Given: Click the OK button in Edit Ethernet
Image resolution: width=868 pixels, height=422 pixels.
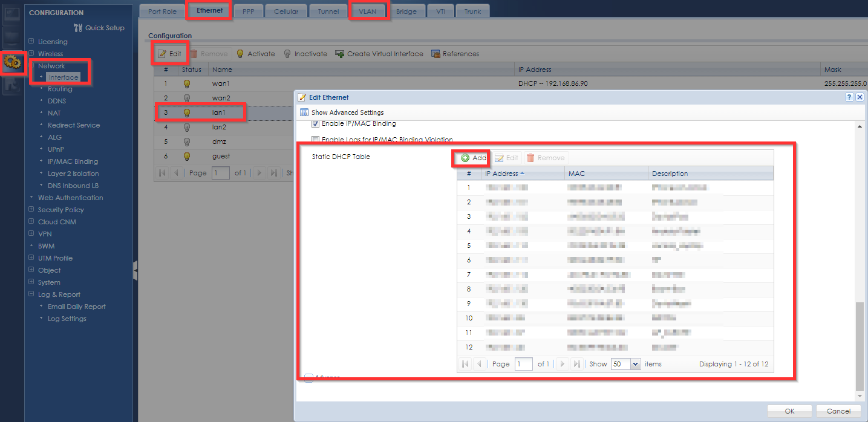Looking at the screenshot, I should (789, 411).
